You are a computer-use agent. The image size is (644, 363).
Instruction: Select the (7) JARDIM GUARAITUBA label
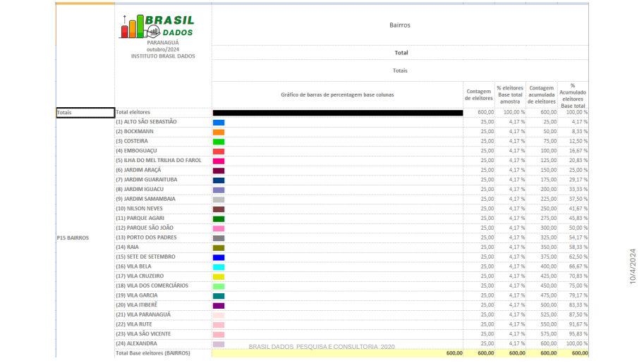coord(146,180)
